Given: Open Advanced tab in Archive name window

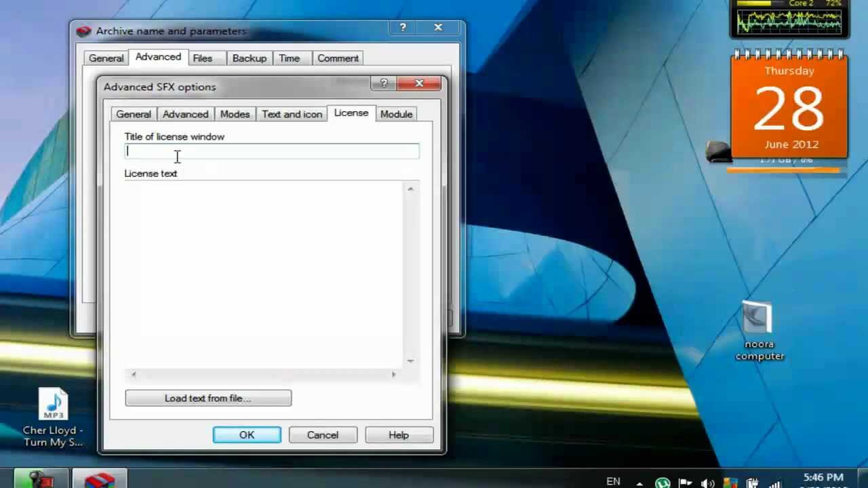Looking at the screenshot, I should 158,57.
